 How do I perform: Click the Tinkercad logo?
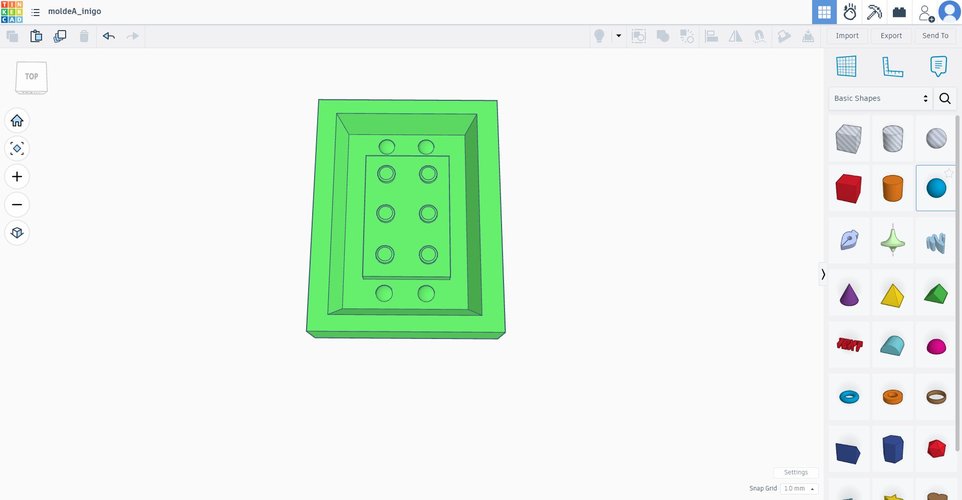12,12
